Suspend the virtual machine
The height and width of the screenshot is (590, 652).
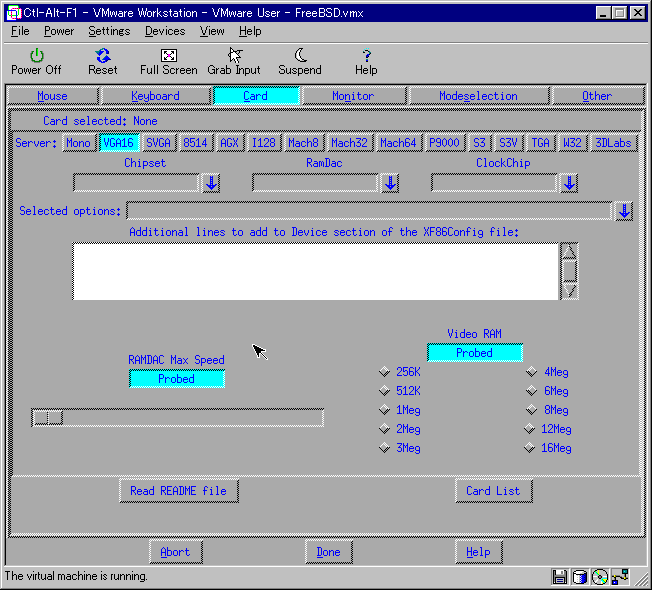point(300,62)
